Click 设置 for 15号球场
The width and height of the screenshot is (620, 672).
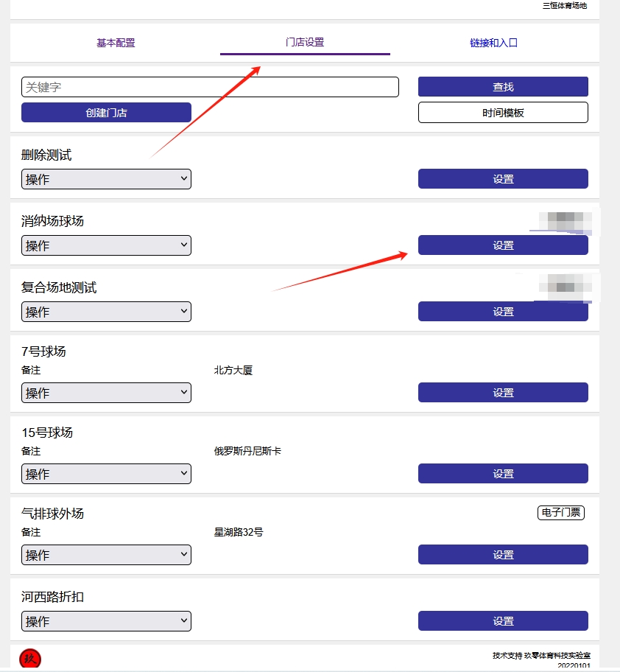(503, 474)
